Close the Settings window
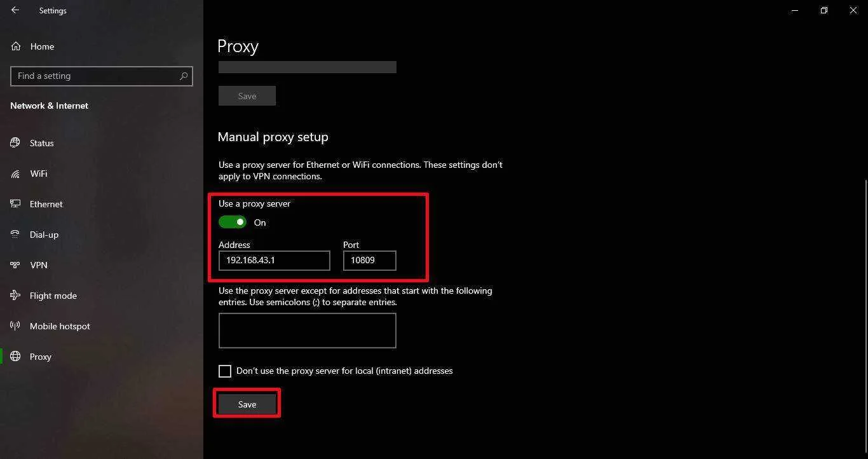 pyautogui.click(x=853, y=10)
